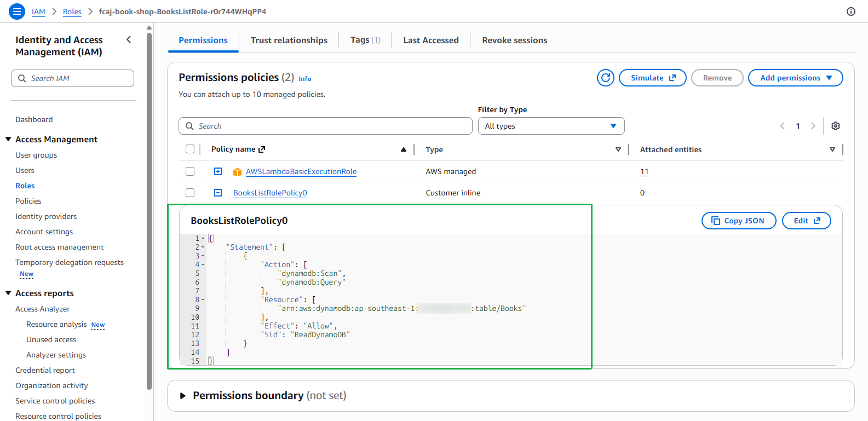Open the Tags tab
Image resolution: width=868 pixels, height=421 pixels.
point(365,40)
